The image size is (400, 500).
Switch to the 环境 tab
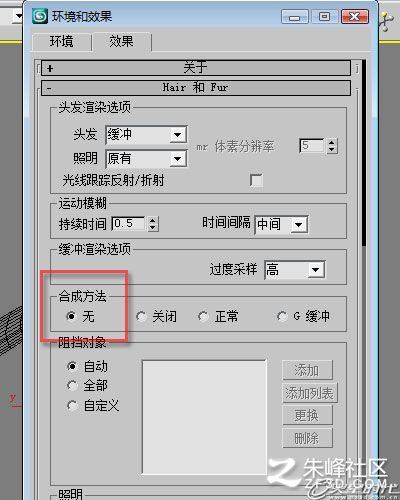[62, 42]
